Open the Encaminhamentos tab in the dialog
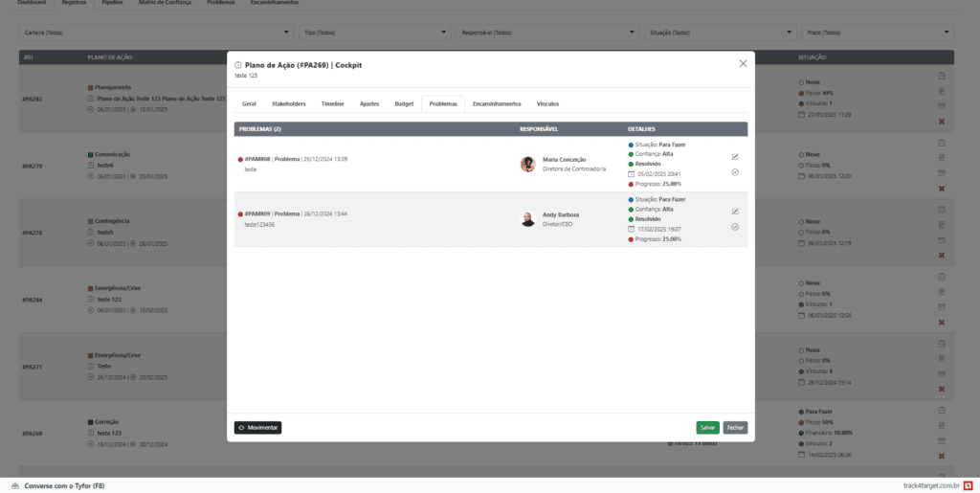The image size is (980, 493). click(497, 103)
